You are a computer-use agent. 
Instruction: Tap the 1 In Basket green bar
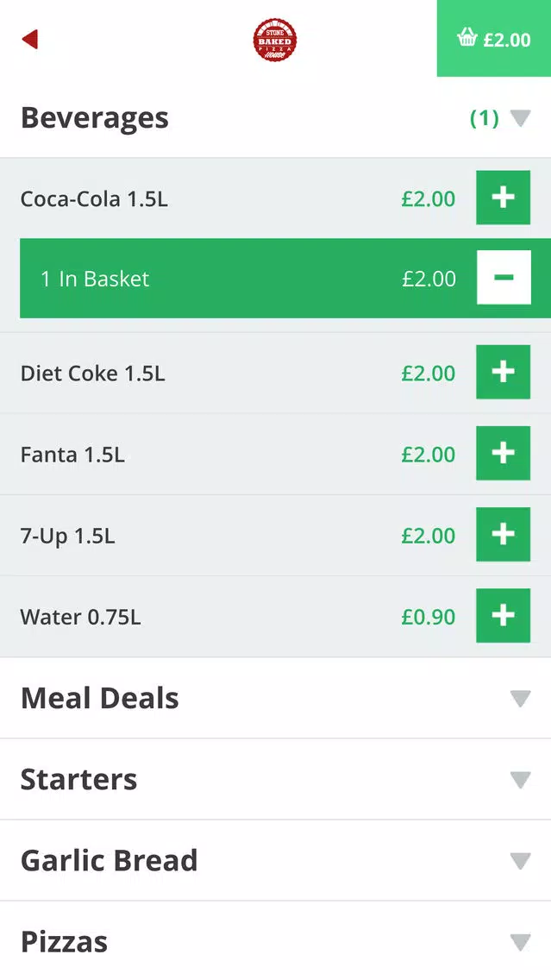click(285, 278)
